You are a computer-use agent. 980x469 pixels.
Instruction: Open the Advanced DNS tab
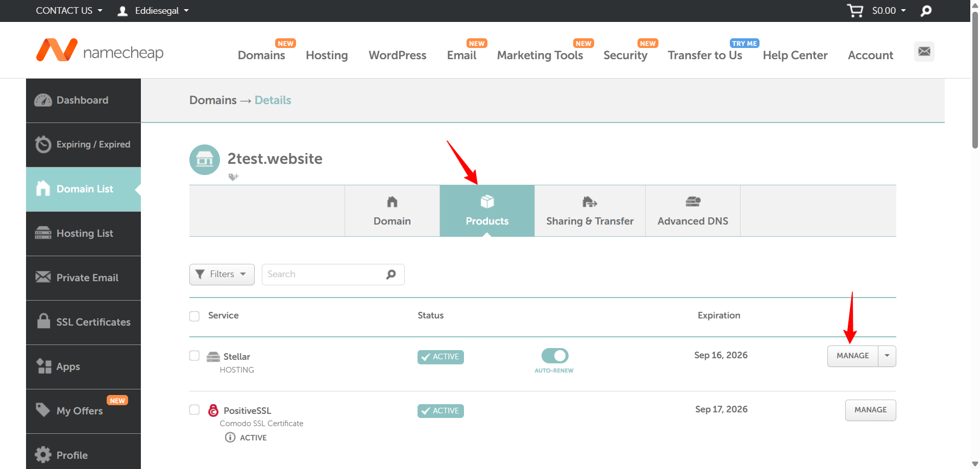tap(693, 211)
